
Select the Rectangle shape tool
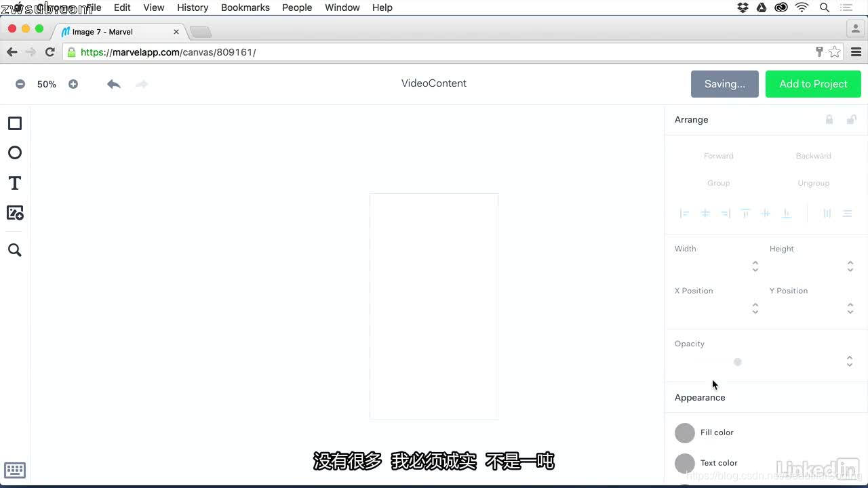(15, 123)
